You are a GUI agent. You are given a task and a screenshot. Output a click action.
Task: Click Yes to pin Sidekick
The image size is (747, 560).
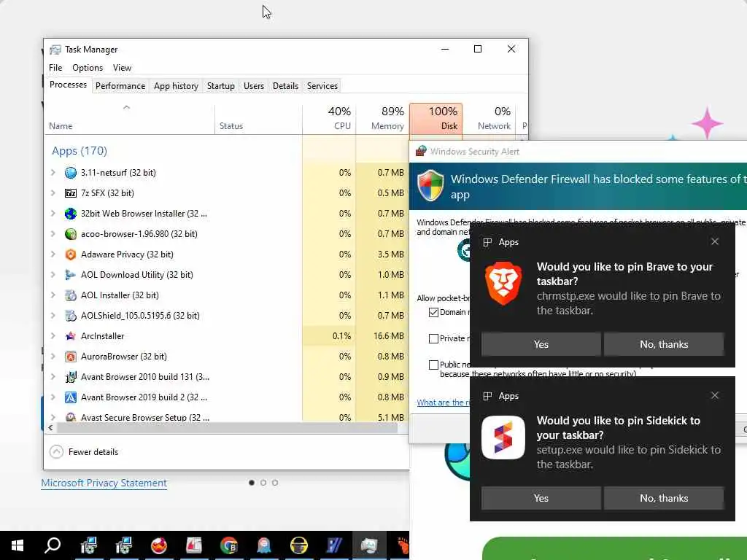tap(541, 498)
